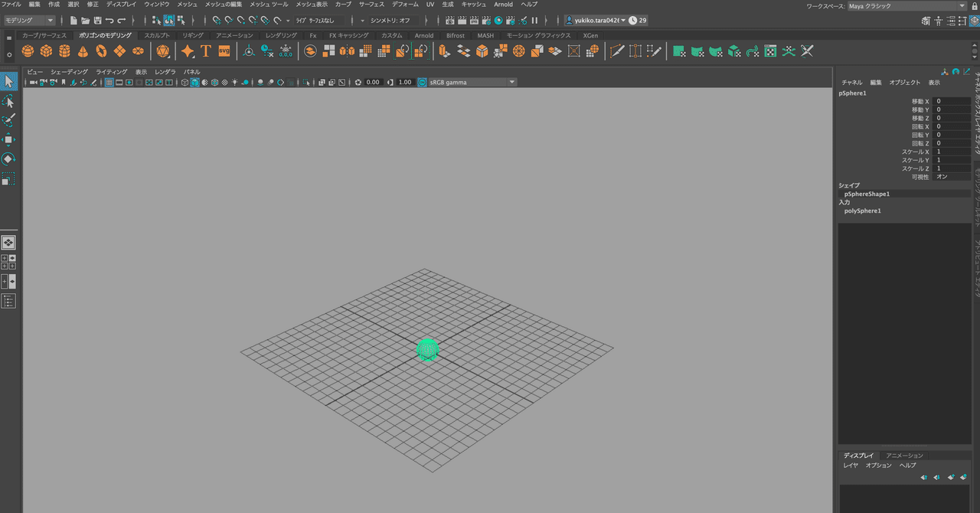Screen dimensions: 980x513
Task: Open the メッシュ menu
Action: pos(188,5)
